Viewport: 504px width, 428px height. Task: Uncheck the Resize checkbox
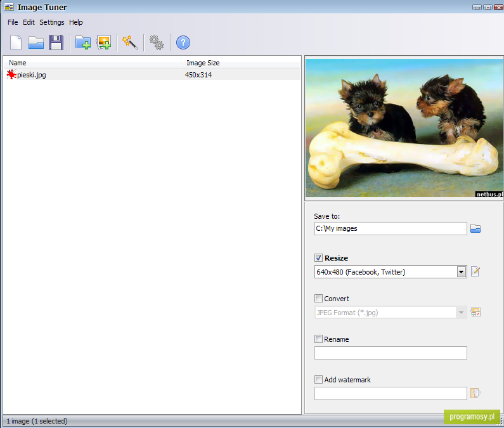point(318,258)
